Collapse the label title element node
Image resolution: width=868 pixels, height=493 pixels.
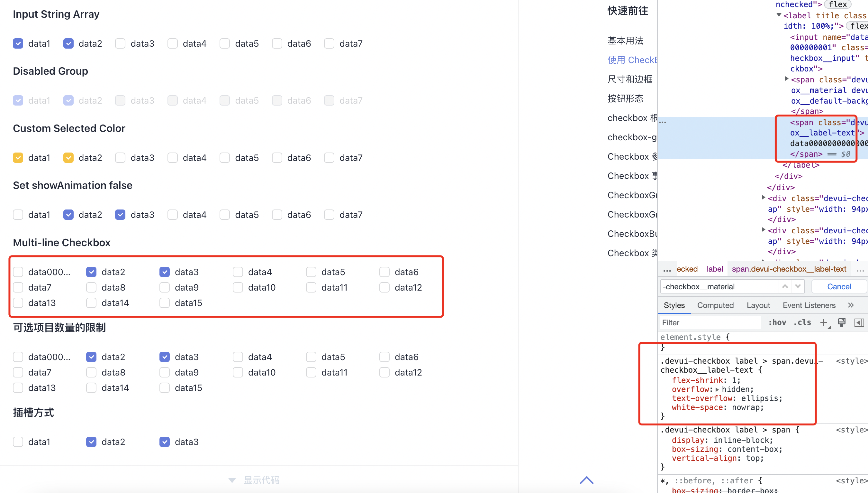(x=779, y=15)
